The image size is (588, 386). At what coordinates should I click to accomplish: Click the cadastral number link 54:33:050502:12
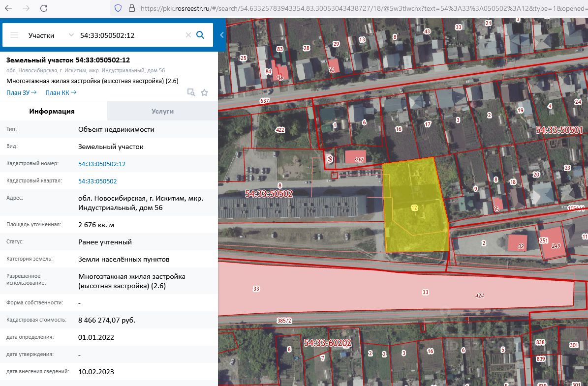(102, 164)
